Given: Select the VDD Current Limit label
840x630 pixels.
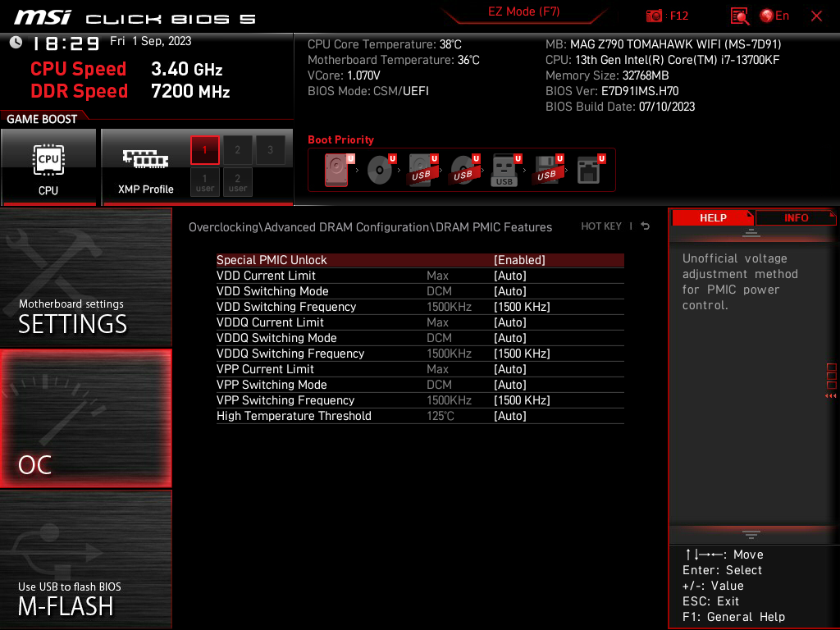Looking at the screenshot, I should point(266,276).
